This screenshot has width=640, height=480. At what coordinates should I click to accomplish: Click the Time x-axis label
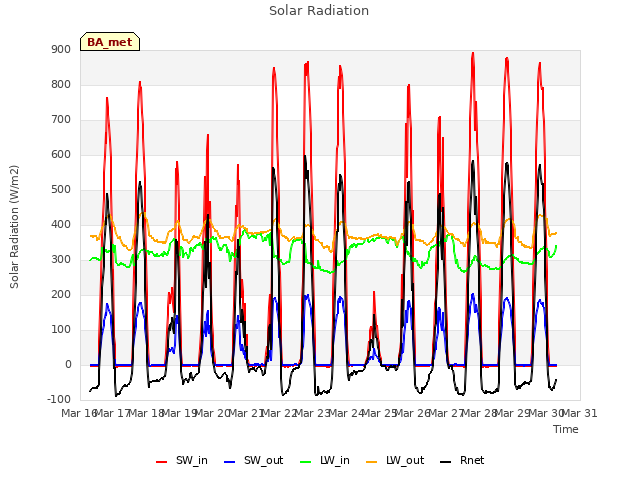(566, 429)
